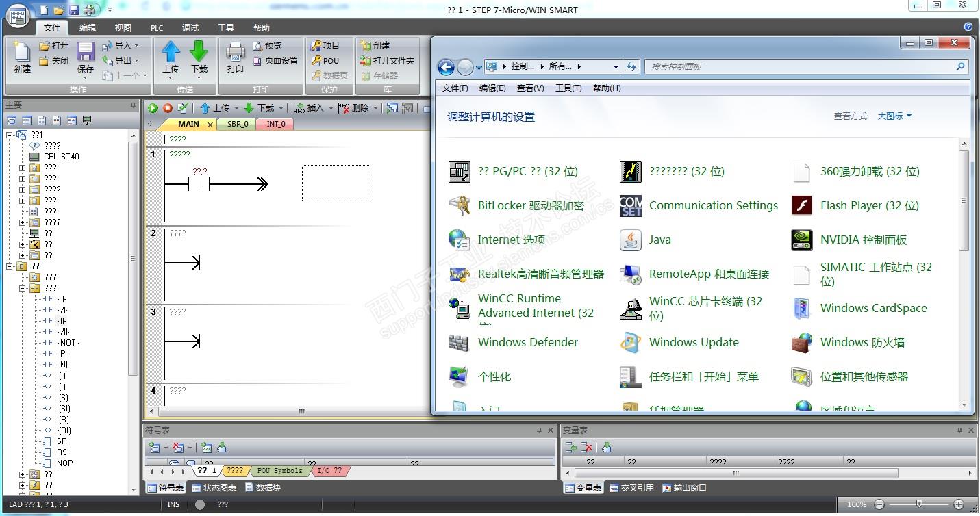Click the new file icon in quick access toolbar

[x=44, y=10]
